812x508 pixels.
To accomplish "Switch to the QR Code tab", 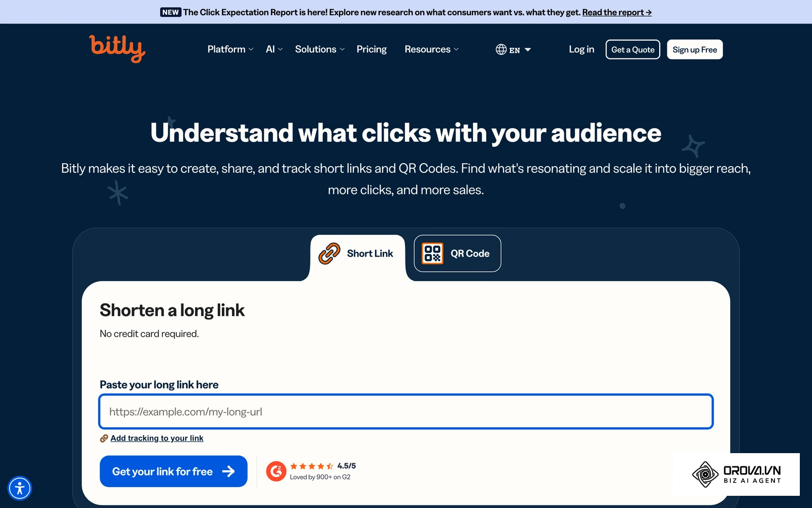I will pyautogui.click(x=457, y=253).
